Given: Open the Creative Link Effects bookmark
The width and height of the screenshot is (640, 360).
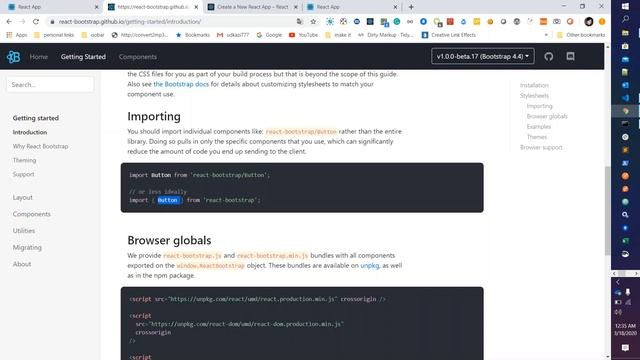Looking at the screenshot, I should (449, 35).
